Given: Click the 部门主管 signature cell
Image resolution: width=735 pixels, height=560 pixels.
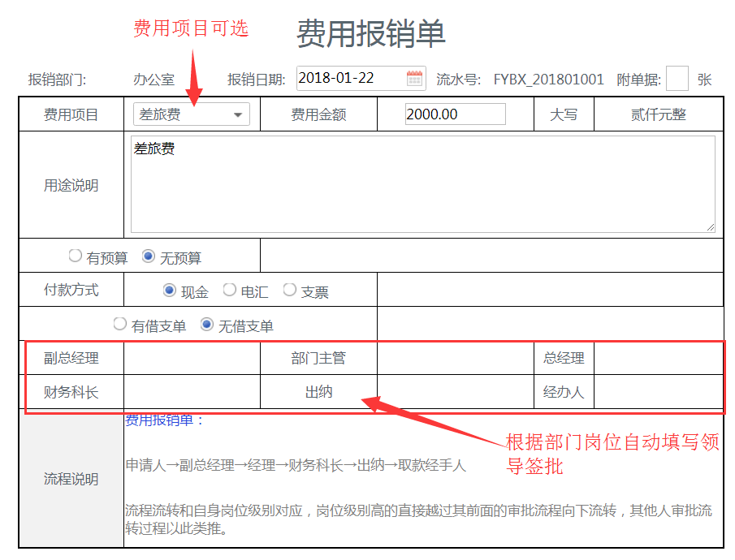Looking at the screenshot, I should 455,358.
